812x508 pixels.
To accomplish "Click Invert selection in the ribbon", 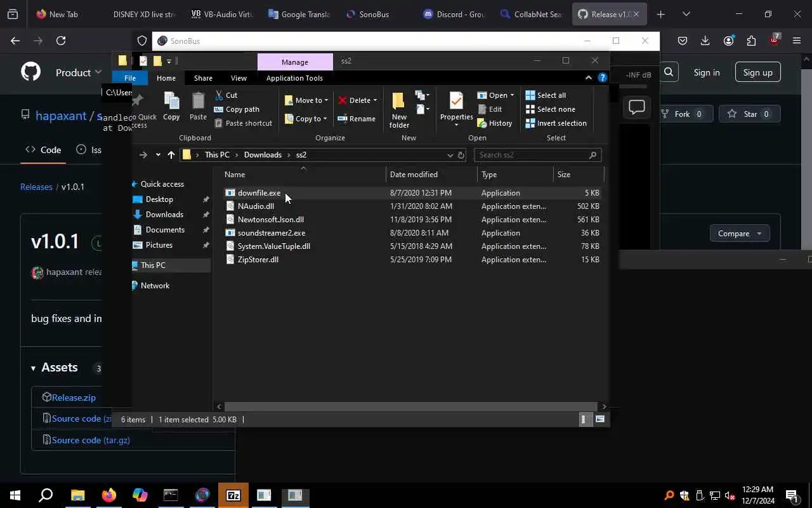I will (556, 123).
